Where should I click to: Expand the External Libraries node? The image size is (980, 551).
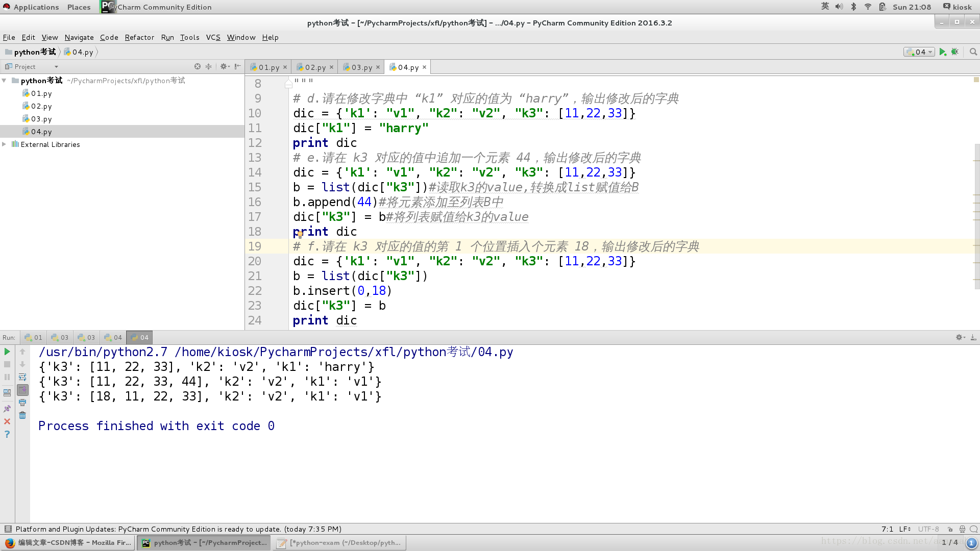click(x=4, y=144)
